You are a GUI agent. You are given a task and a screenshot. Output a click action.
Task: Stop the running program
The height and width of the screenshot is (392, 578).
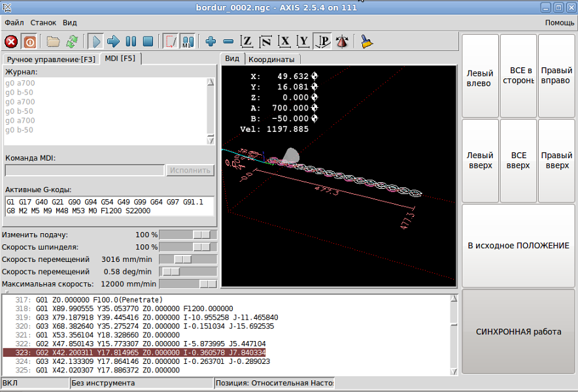point(148,41)
